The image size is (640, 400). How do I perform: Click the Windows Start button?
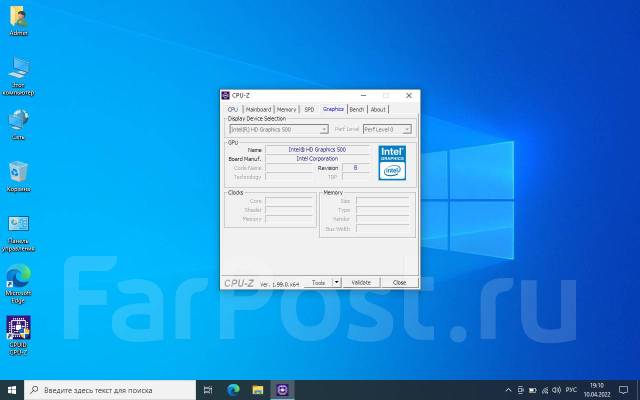pyautogui.click(x=11, y=389)
